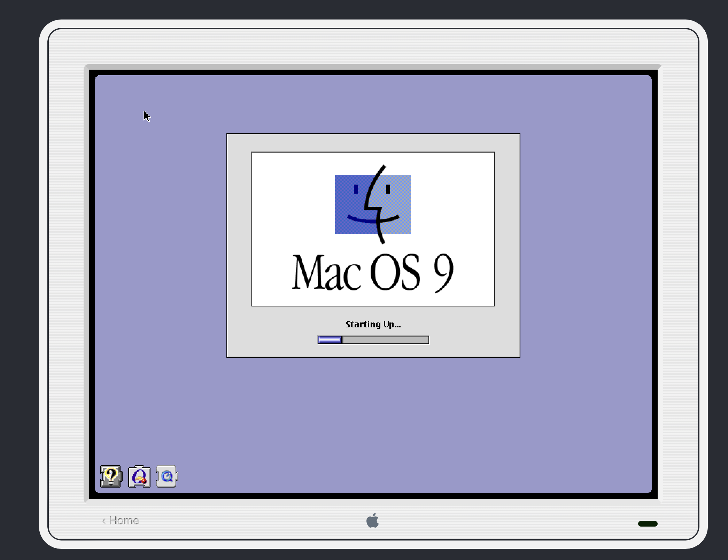Click the lightbulb question mark extension icon
The image size is (728, 560).
coord(111,476)
